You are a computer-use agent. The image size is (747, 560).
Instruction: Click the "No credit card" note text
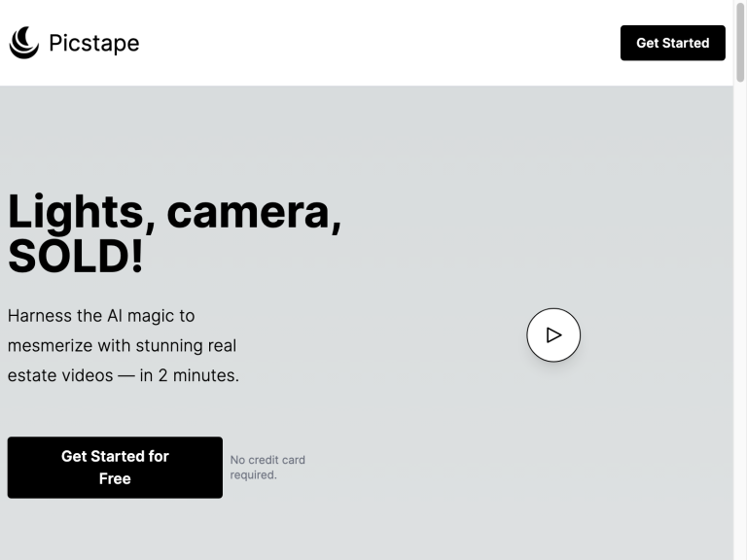(267, 460)
